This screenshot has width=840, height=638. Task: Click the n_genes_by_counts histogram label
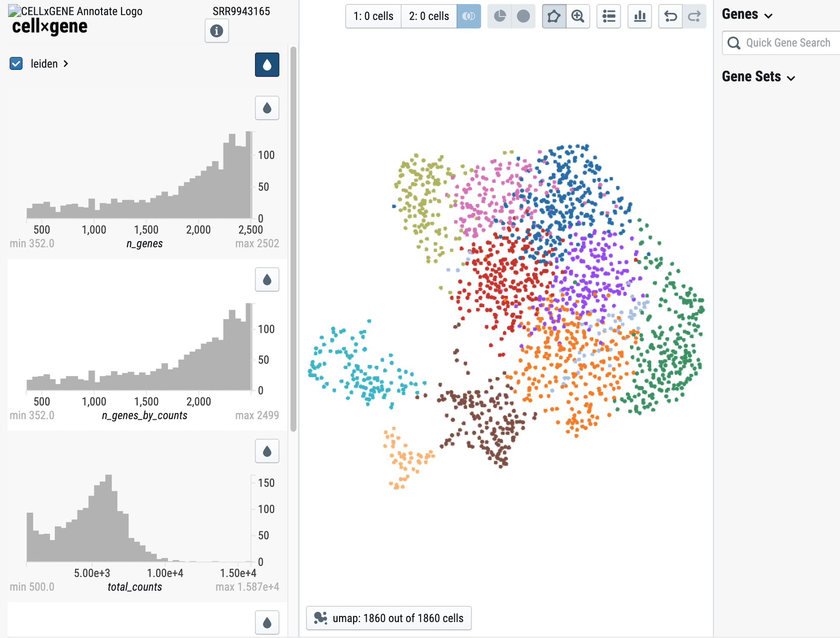144,415
